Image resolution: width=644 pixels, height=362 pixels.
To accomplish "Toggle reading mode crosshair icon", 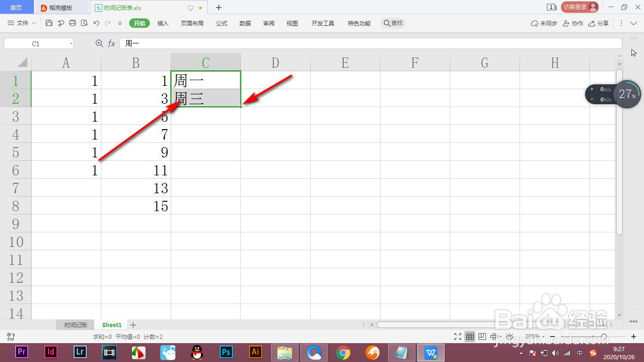I will pyautogui.click(x=493, y=337).
